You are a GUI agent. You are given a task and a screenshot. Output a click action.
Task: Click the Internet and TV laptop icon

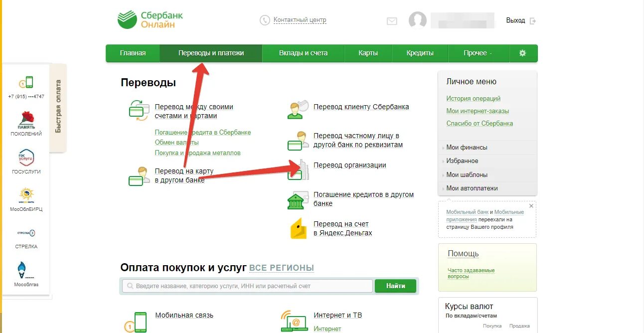[294, 322]
